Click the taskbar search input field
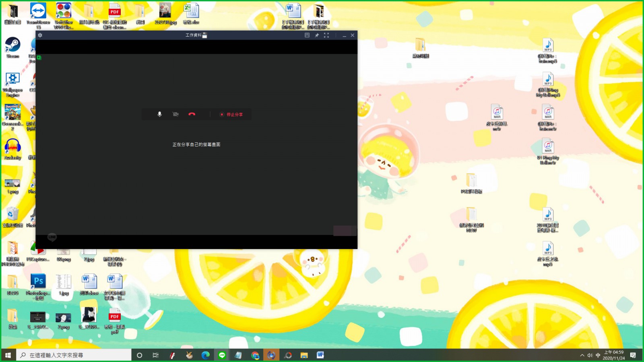The height and width of the screenshot is (362, 644). [x=74, y=355]
